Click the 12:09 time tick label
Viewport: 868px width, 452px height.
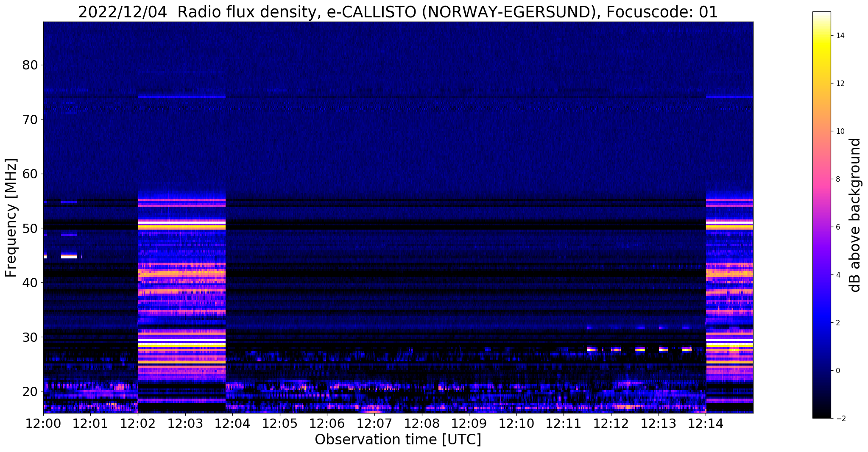(x=469, y=423)
